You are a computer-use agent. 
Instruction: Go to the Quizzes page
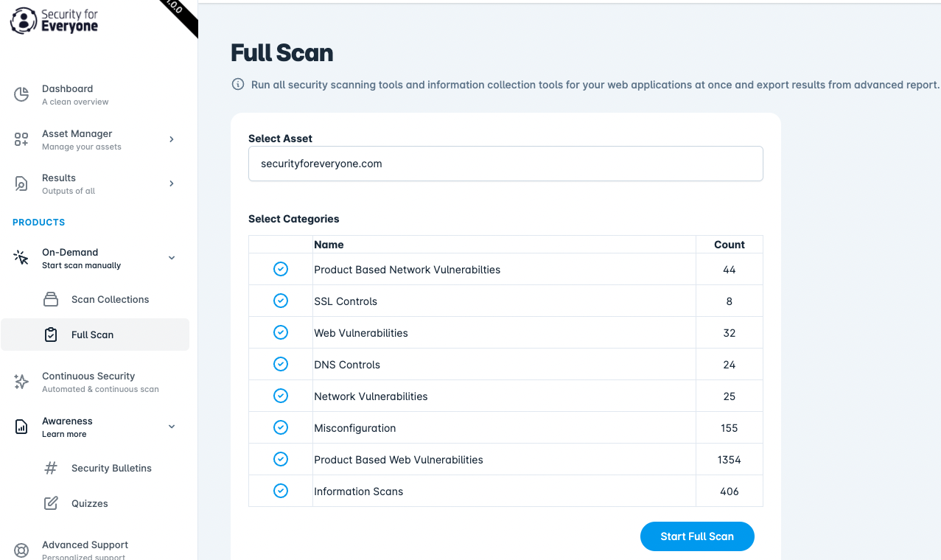pyautogui.click(x=95, y=503)
